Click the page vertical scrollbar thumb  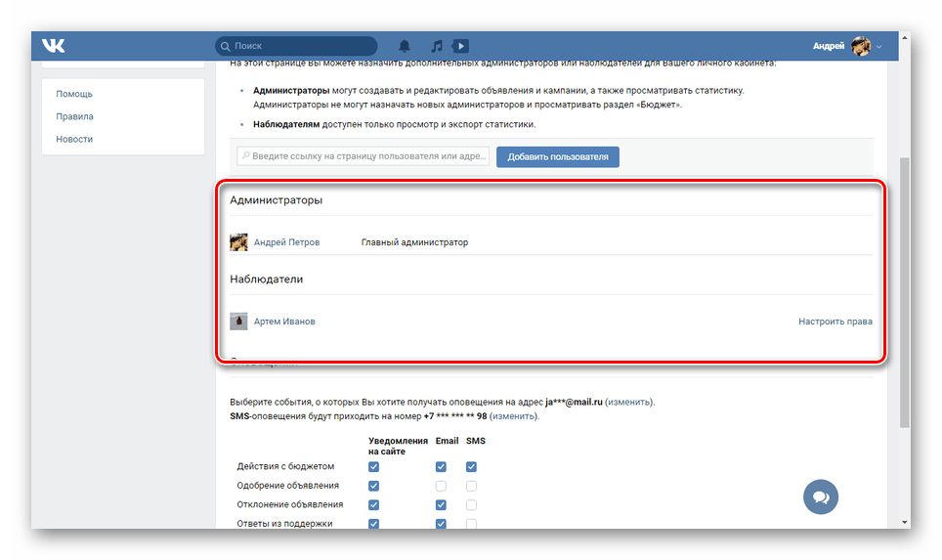click(x=905, y=292)
